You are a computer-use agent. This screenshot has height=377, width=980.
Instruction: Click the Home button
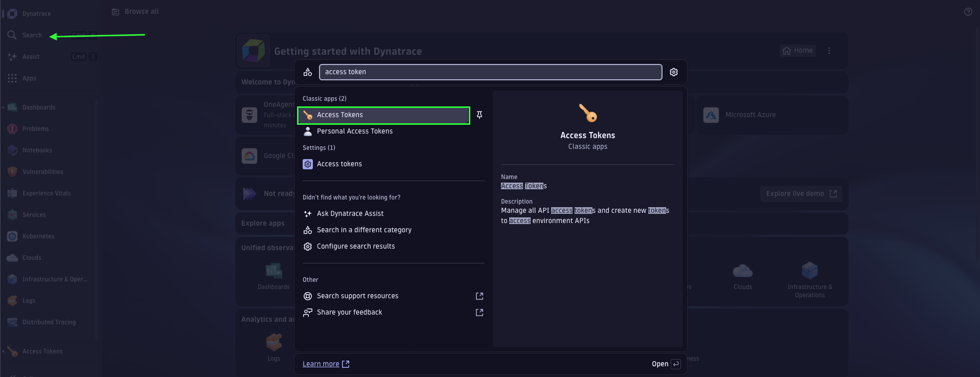pyautogui.click(x=797, y=51)
